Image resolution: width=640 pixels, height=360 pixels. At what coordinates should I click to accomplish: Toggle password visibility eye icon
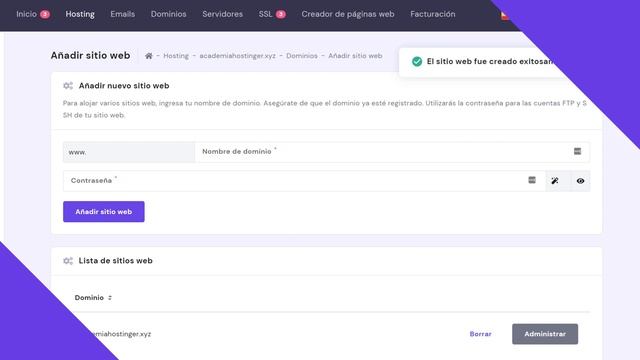point(580,181)
